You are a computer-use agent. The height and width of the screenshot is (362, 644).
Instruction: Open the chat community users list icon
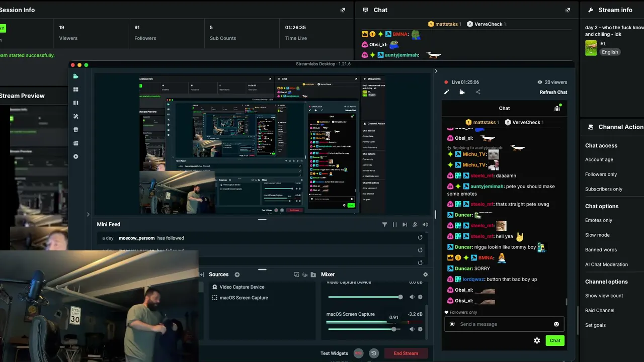click(x=557, y=108)
